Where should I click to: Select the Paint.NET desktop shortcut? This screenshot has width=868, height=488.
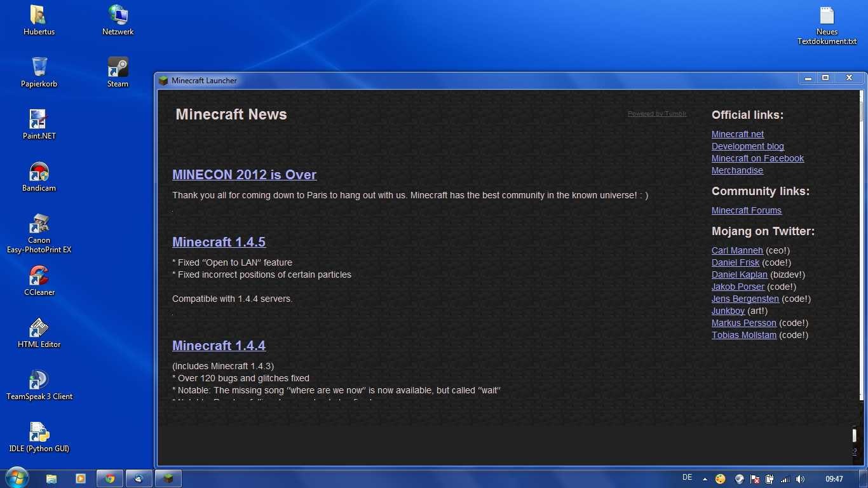pyautogui.click(x=39, y=124)
